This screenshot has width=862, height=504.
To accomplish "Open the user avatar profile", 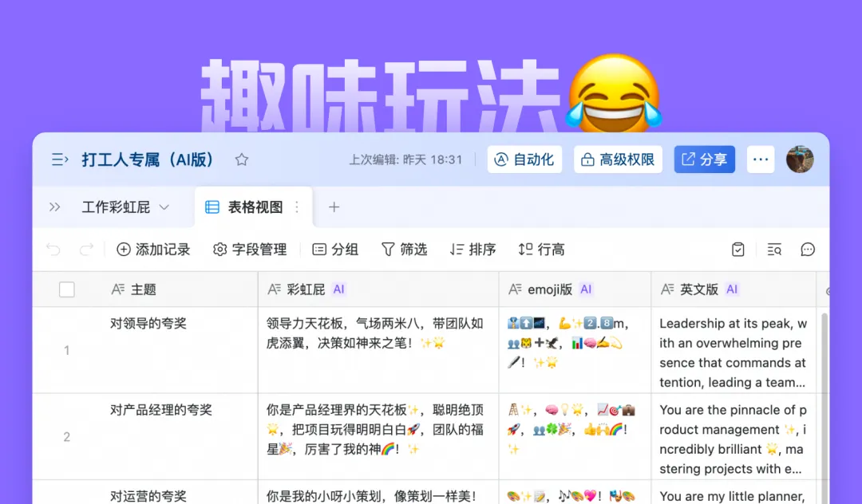I will coord(800,159).
